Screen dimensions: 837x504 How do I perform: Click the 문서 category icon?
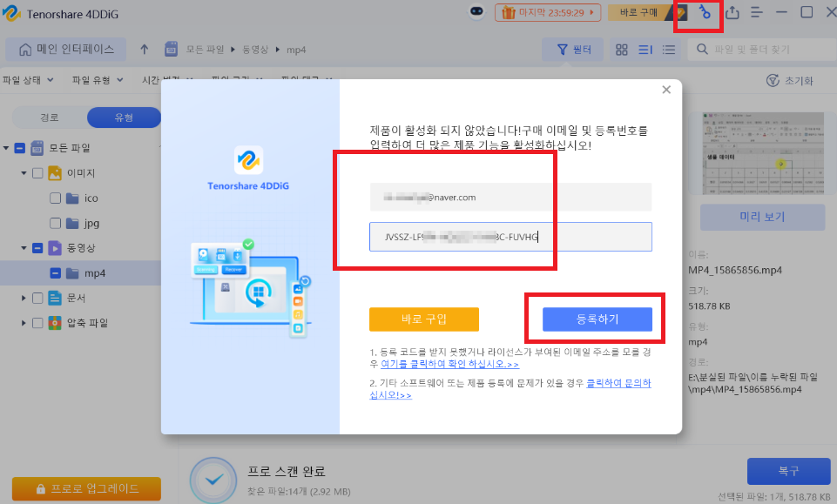click(55, 298)
